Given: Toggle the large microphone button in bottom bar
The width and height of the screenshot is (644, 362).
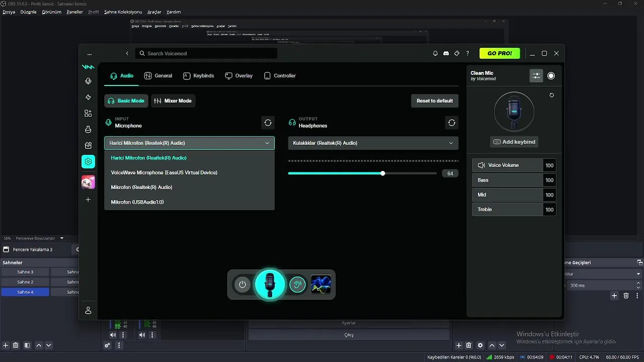Looking at the screenshot, I should pos(270,285).
